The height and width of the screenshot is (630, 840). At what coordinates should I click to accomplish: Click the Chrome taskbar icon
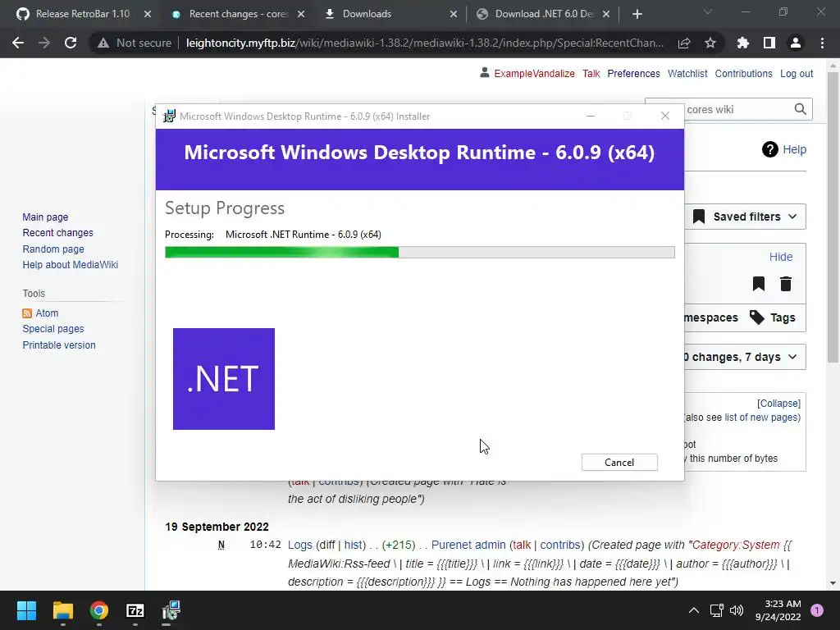[99, 610]
